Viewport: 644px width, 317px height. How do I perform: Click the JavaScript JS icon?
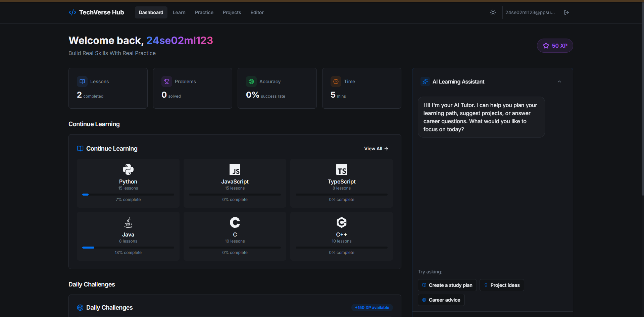click(235, 169)
